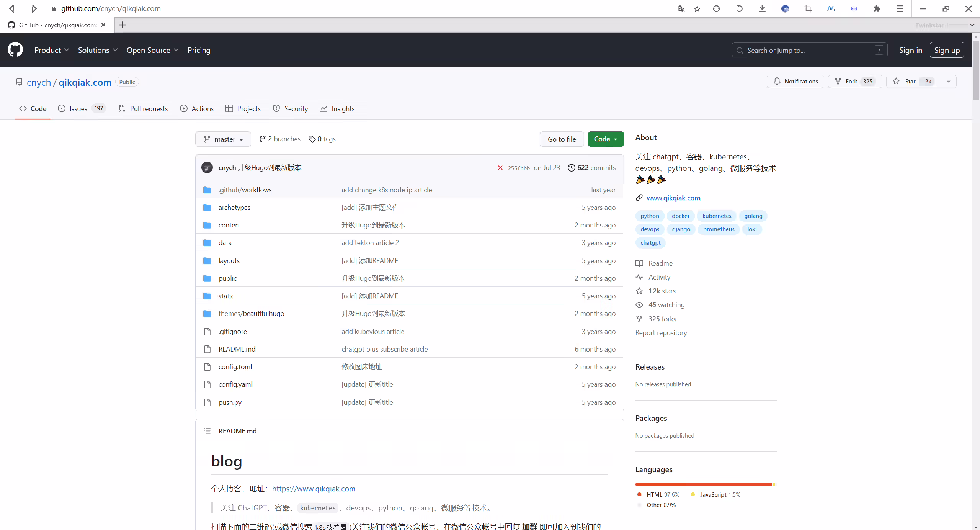Open the themes/beautifulhugo folder
980x530 pixels.
click(251, 313)
